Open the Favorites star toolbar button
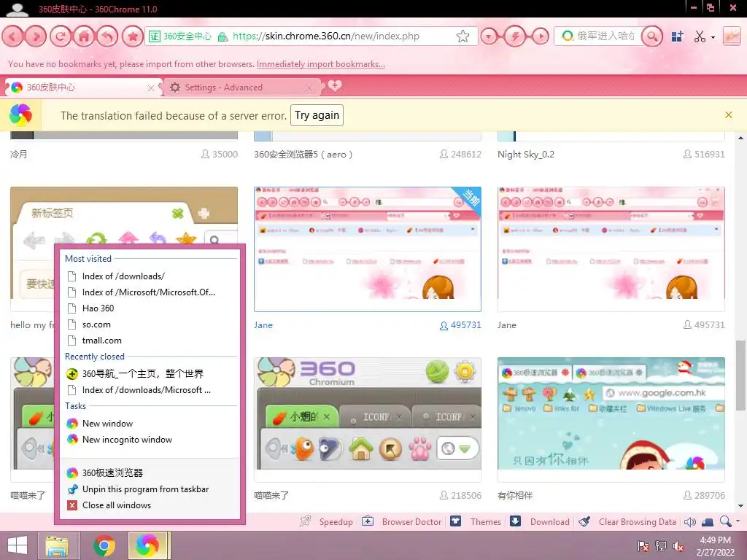 coord(133,36)
